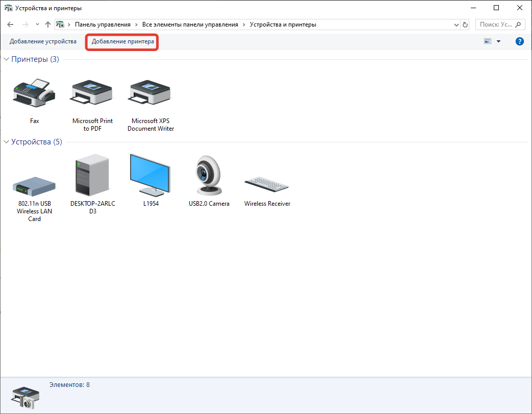
Task: Expand the address bar history dropdown
Action: coord(456,25)
